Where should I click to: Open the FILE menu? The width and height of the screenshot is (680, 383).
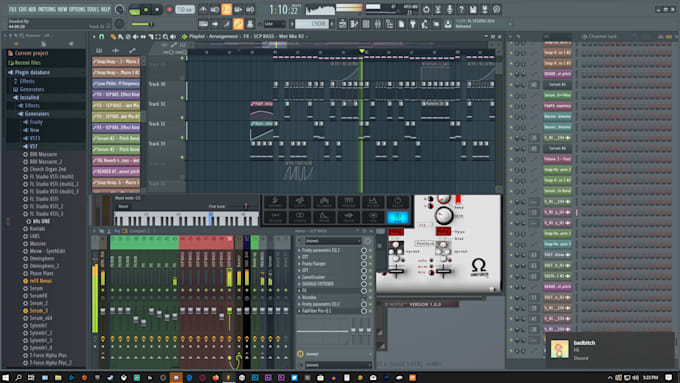13,9
